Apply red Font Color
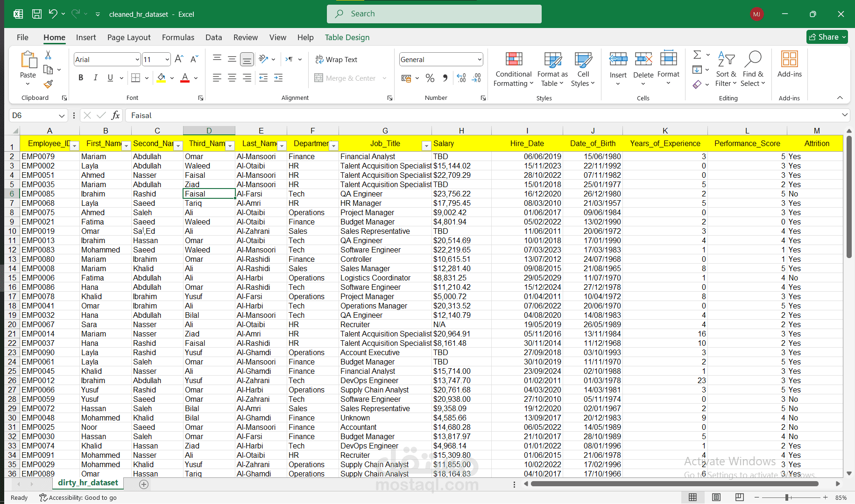This screenshot has width=855, height=504. click(x=185, y=78)
